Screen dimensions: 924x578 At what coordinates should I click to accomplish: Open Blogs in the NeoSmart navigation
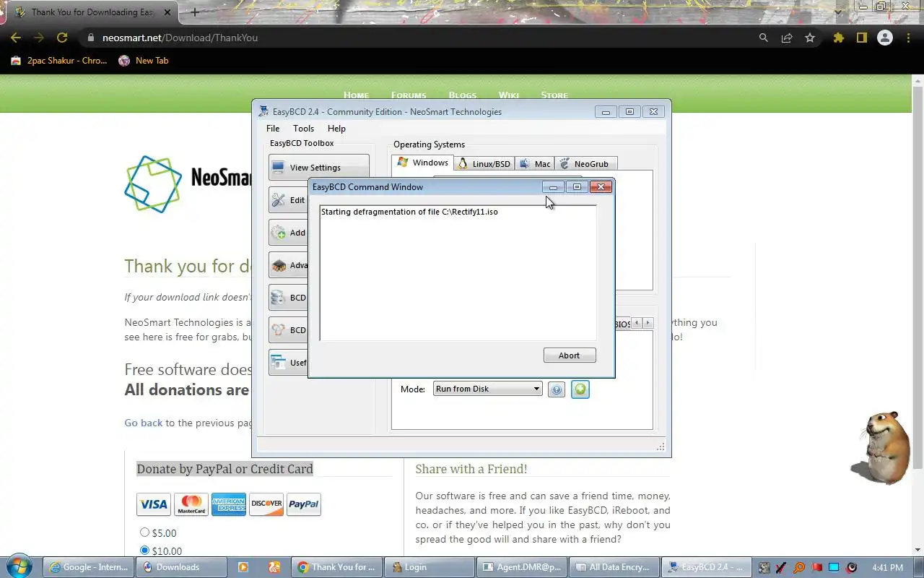[x=462, y=95]
